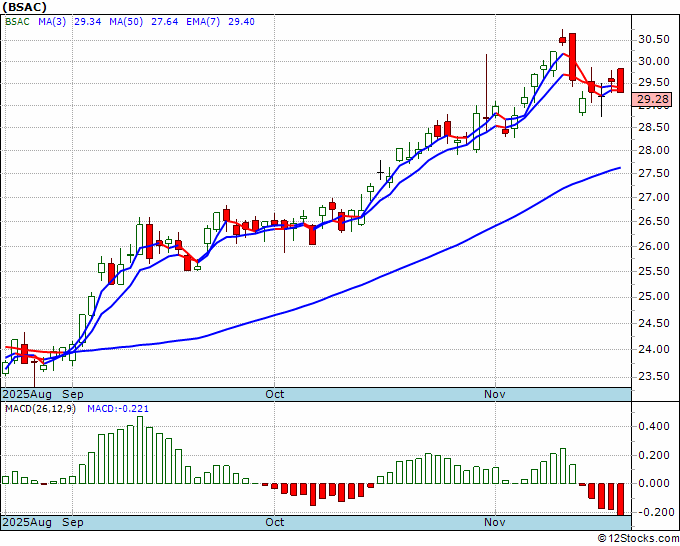This screenshot has width=680, height=546.
Task: Click the 26.50 price axis label
Action: pos(654,222)
